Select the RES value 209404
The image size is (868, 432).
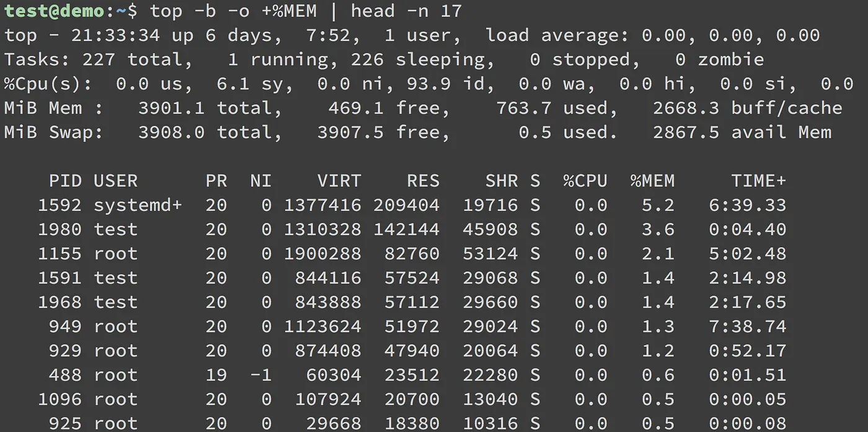[x=406, y=205]
